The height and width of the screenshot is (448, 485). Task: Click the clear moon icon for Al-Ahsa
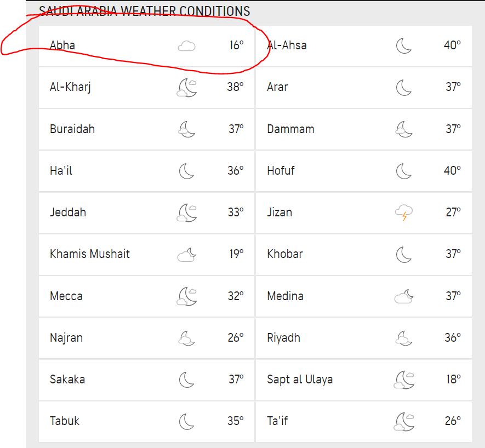pos(404,46)
